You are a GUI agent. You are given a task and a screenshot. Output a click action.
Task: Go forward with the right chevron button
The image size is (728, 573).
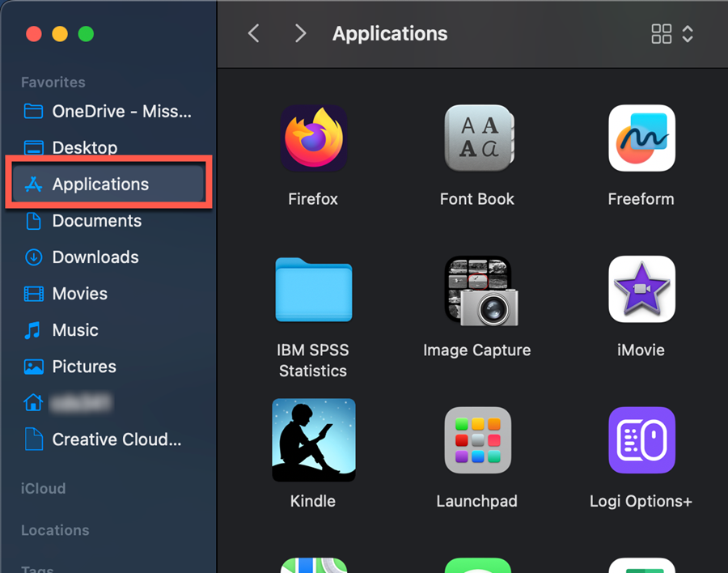[x=300, y=33]
